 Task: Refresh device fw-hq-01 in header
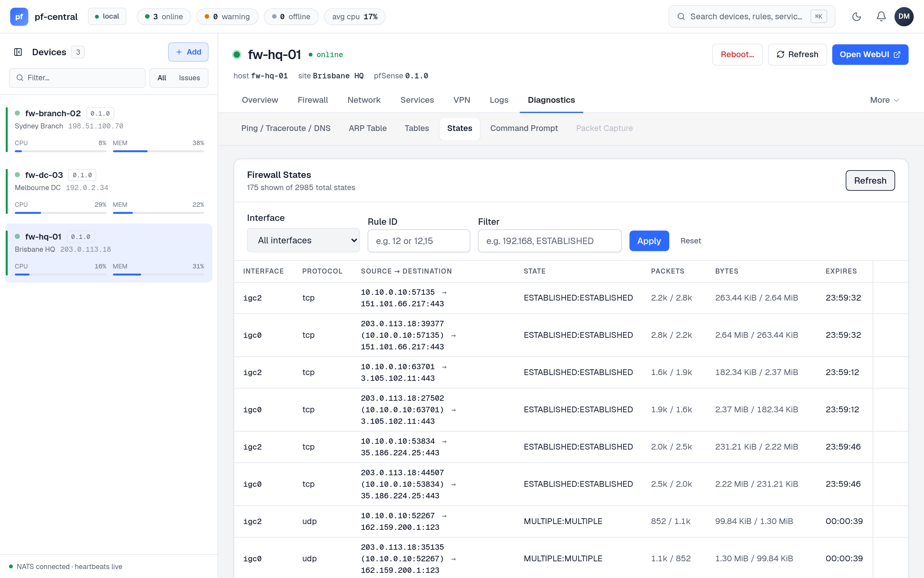tap(797, 55)
